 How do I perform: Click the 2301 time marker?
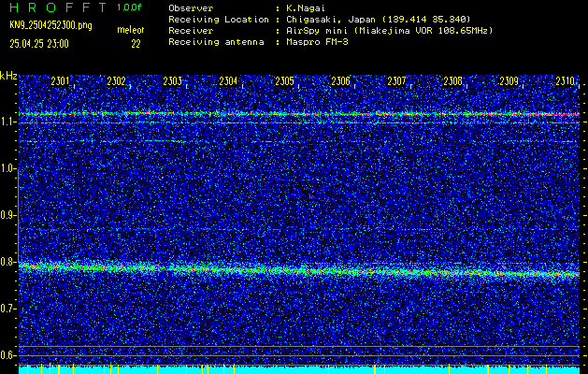(x=60, y=81)
